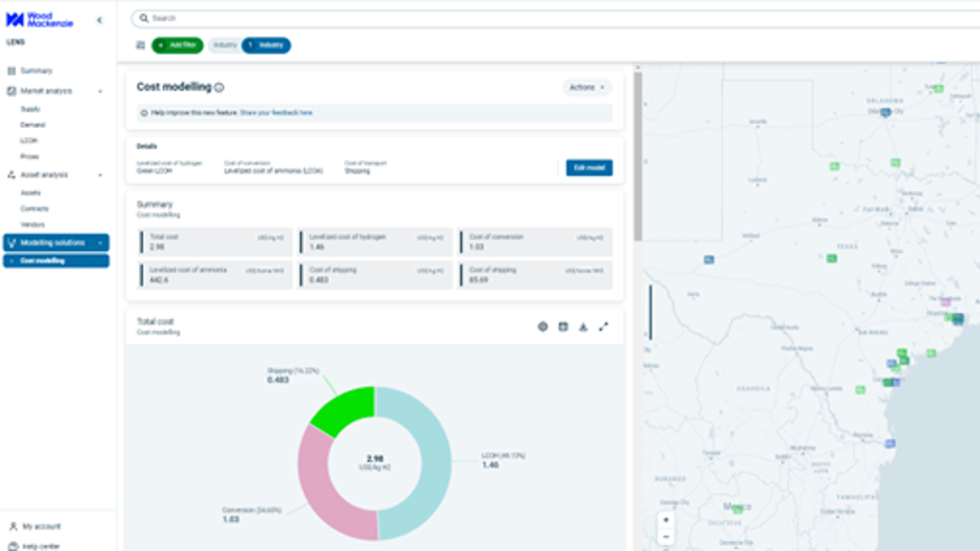Viewport: 980px width, 551px height.
Task: Zoom in on the map
Action: point(666,520)
